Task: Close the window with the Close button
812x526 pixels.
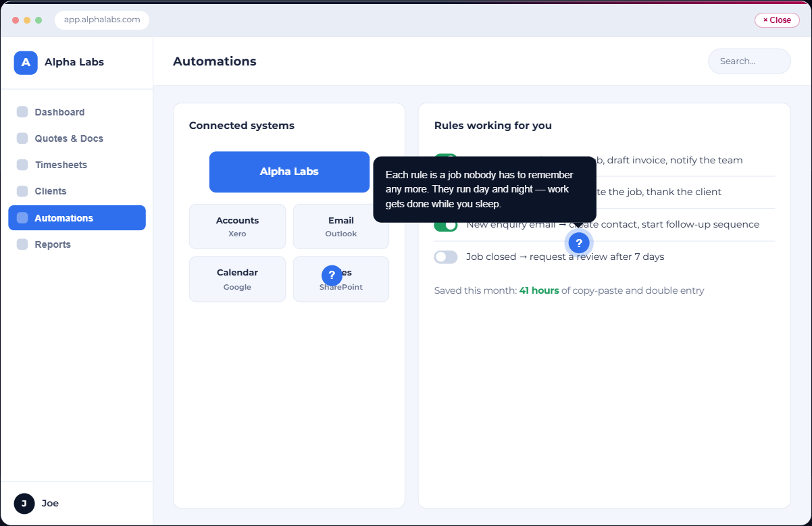Action: 777,20
